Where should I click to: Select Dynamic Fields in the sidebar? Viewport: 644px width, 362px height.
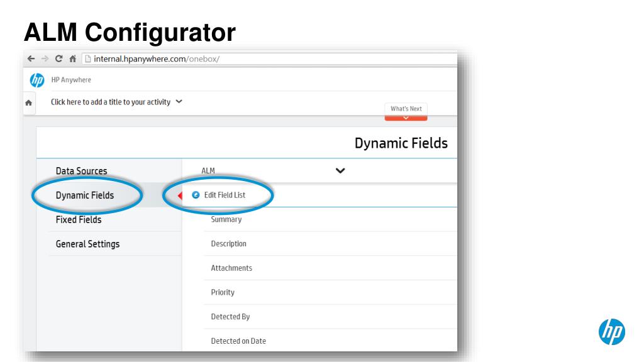point(85,195)
